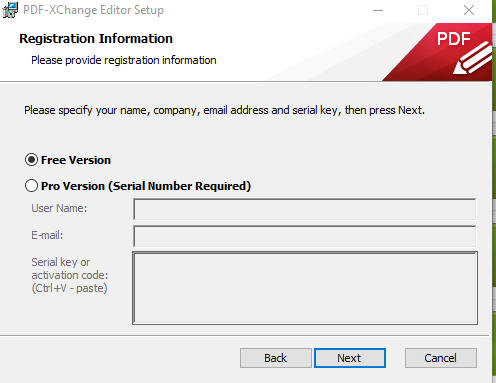This screenshot has height=383, width=496.
Task: Cancel the PDF-XChange Editor setup
Action: pyautogui.click(x=441, y=358)
